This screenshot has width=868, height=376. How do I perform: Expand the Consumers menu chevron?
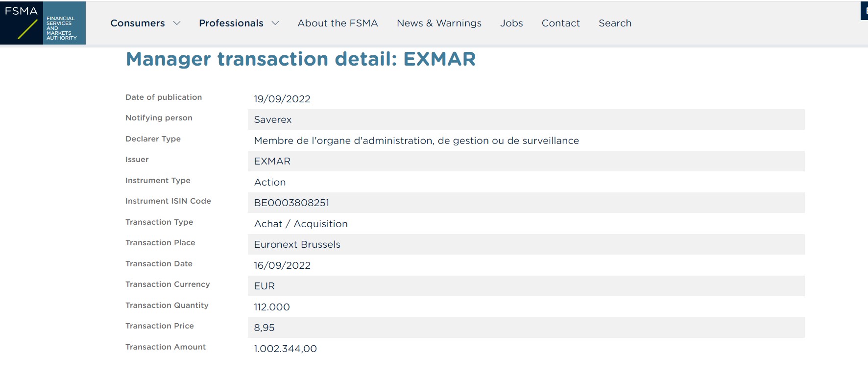177,23
